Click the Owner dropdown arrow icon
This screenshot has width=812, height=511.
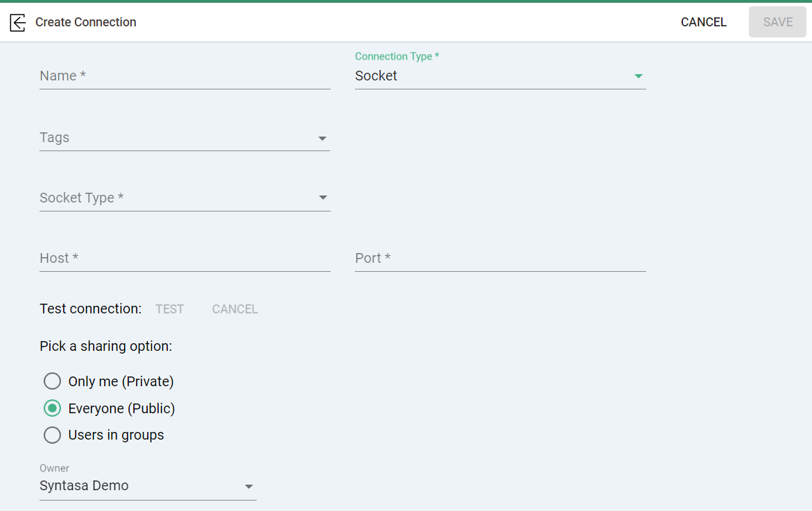(249, 487)
